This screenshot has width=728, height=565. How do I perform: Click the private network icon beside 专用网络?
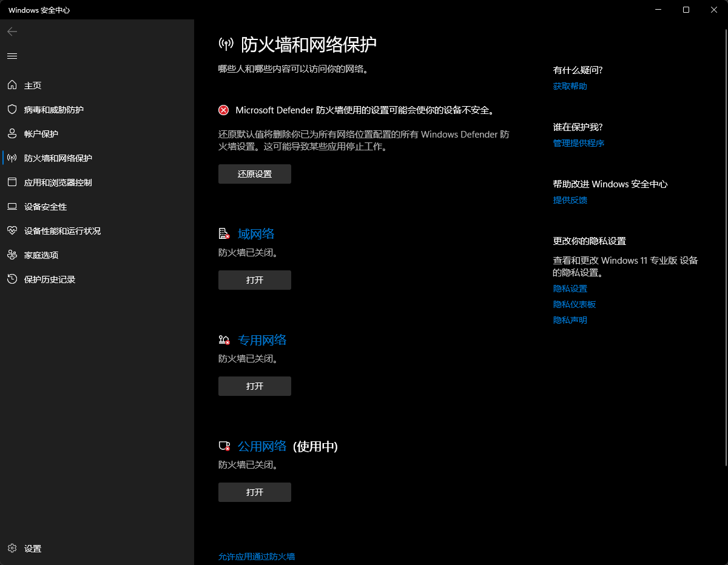point(224,339)
